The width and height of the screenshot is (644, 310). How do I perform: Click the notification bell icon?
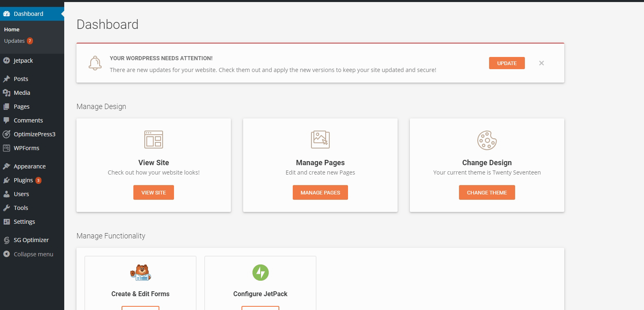tap(95, 63)
